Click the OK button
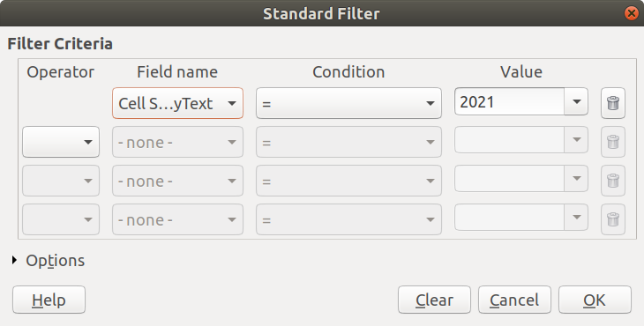 595,300
